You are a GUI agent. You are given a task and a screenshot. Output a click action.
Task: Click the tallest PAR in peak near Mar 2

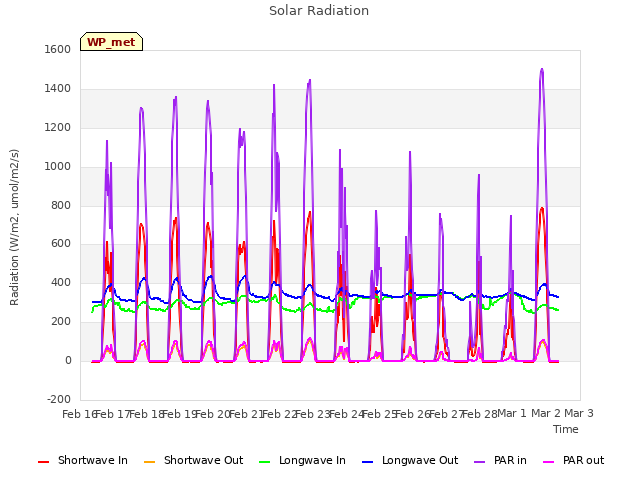point(542,69)
